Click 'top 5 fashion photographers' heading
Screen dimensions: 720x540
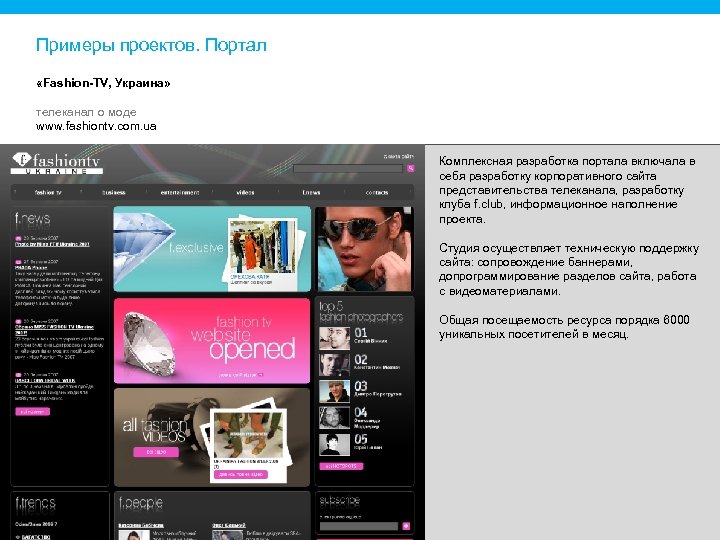click(x=361, y=311)
